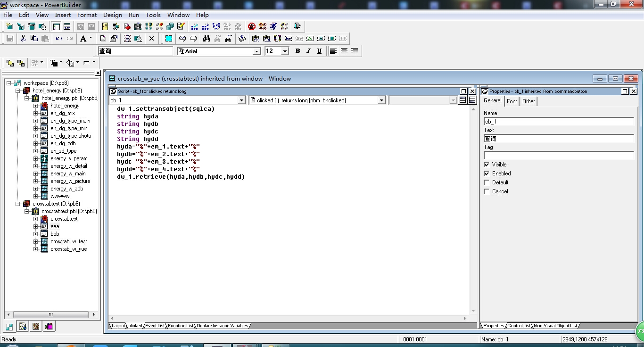Click the Run running-man icon
644x347 pixels.
coord(273,26)
